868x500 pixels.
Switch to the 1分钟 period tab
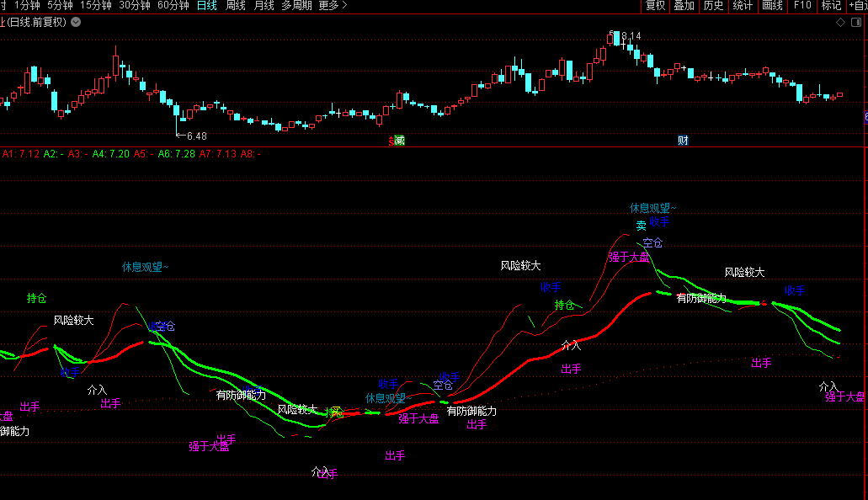[27, 6]
